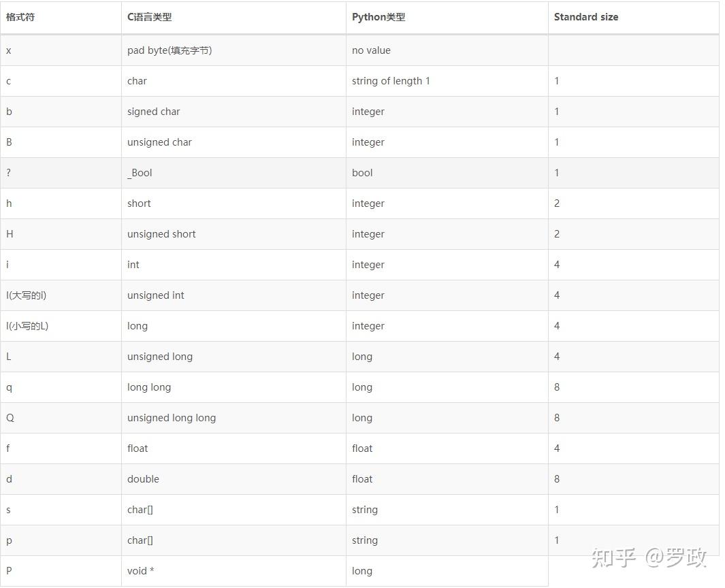Click the 'void *' cell
725x588 pixels.
click(x=140, y=571)
